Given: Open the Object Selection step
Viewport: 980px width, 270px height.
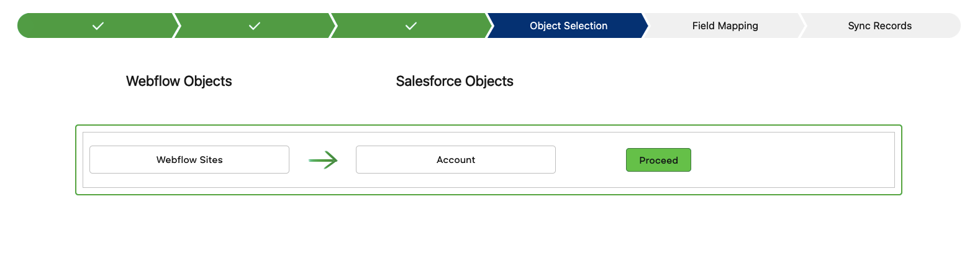Looking at the screenshot, I should pos(568,26).
